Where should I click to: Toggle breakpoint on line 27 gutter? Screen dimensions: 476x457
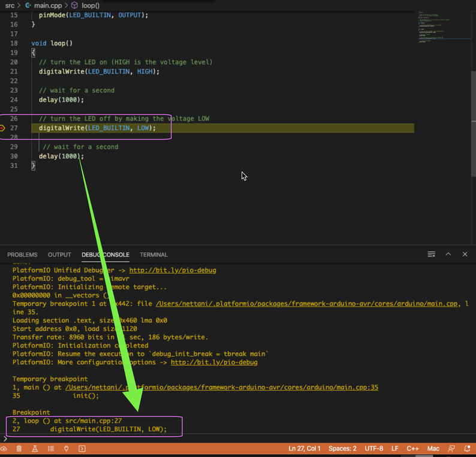coord(4,128)
